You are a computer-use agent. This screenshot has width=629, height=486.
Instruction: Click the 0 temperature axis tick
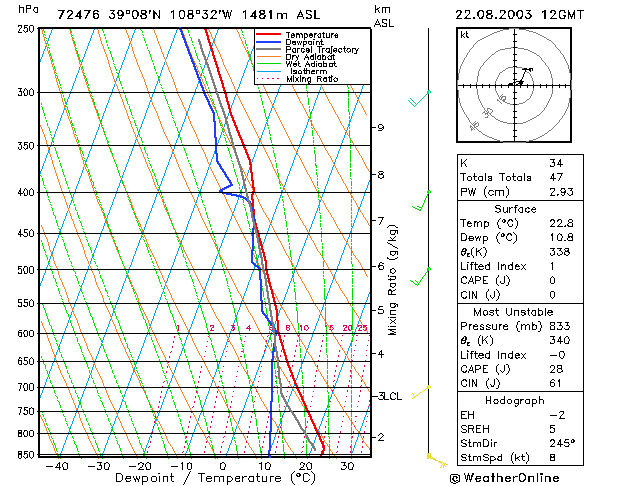[x=223, y=466]
